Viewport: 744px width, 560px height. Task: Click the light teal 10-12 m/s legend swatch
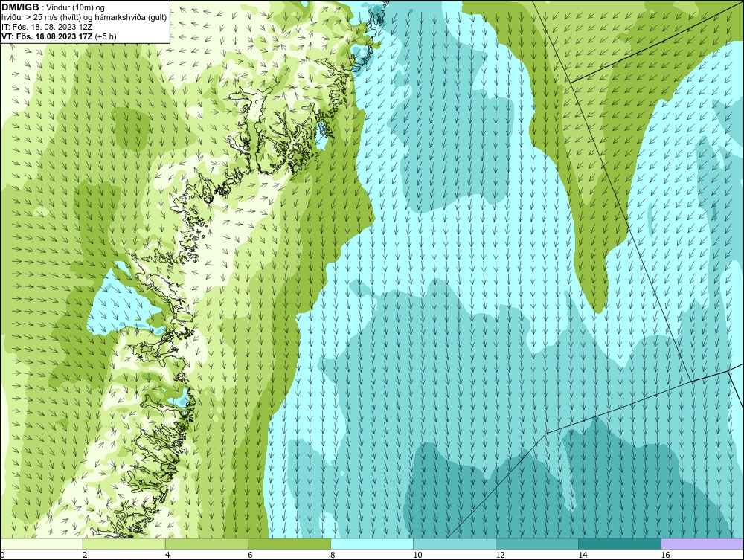tap(454, 544)
